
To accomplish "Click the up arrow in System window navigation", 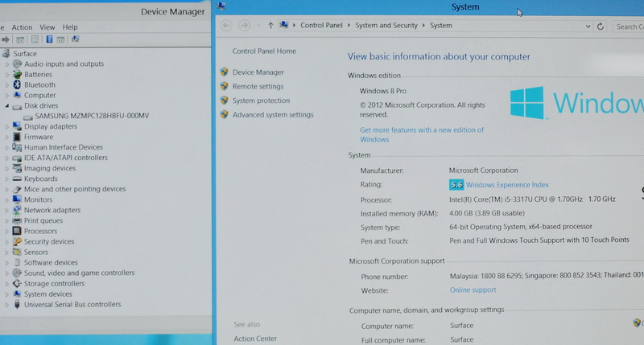I will (270, 26).
